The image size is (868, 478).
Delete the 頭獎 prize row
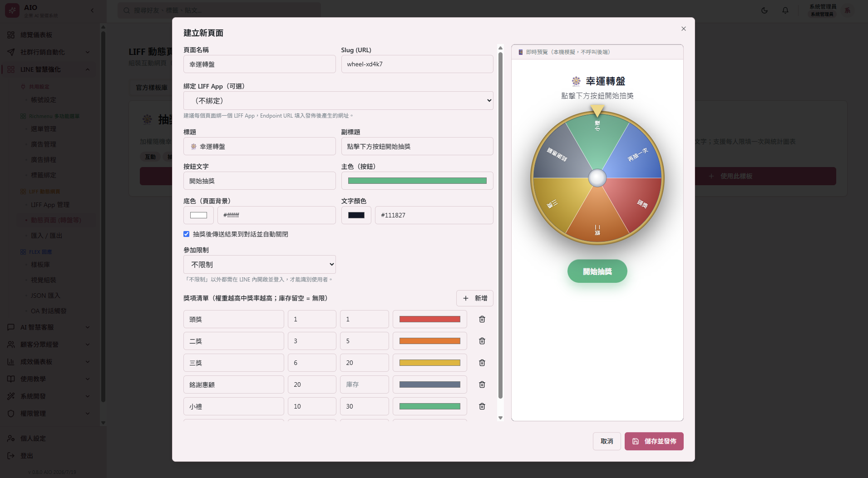(482, 319)
